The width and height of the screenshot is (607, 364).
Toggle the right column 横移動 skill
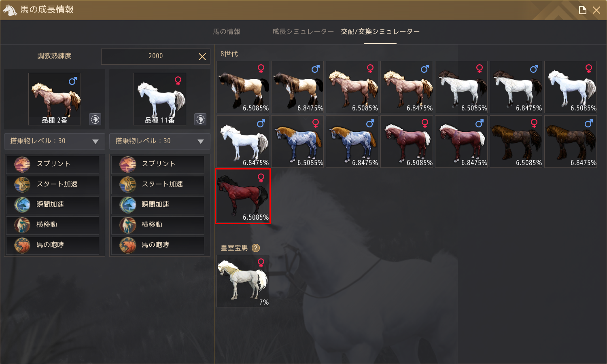(x=158, y=225)
